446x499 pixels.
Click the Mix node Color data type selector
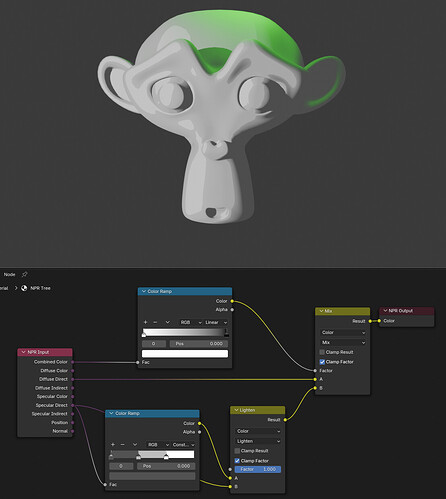[343, 332]
